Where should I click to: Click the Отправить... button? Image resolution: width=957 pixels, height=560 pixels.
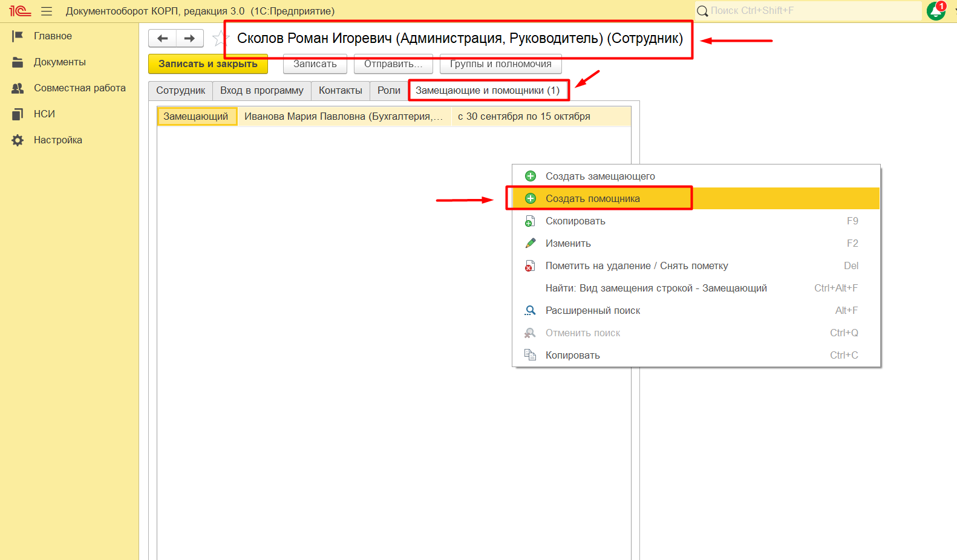tap(393, 64)
